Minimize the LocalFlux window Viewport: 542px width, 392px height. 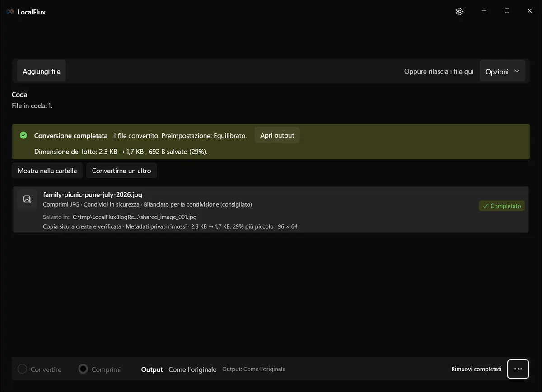coord(484,11)
